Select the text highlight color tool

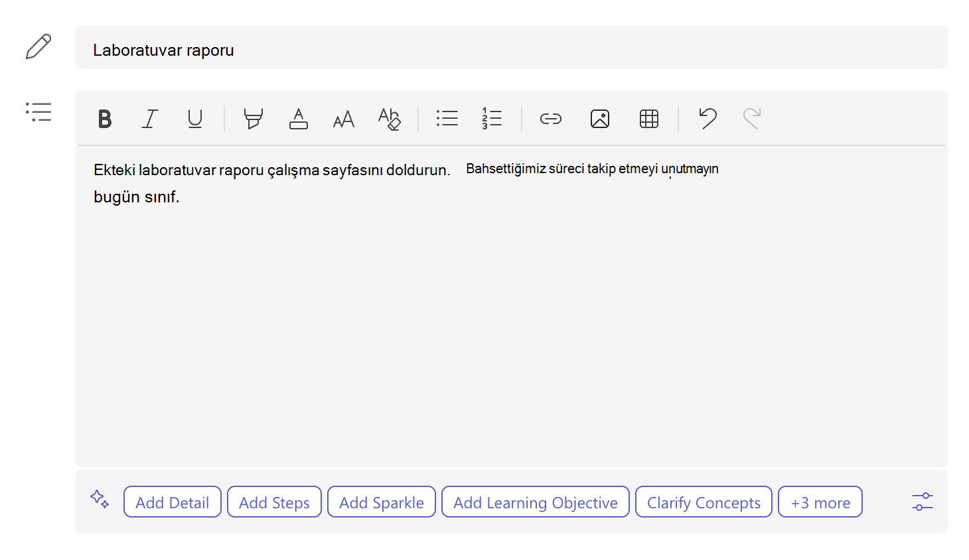point(253,119)
